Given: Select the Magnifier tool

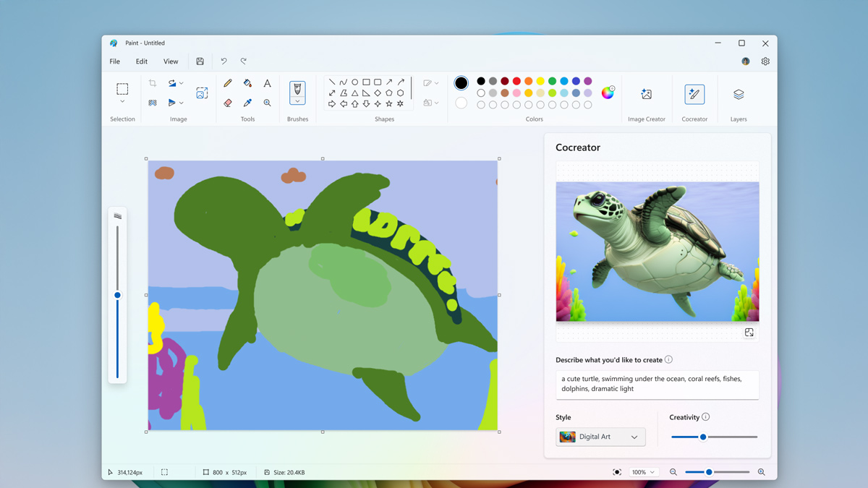Looking at the screenshot, I should (267, 103).
